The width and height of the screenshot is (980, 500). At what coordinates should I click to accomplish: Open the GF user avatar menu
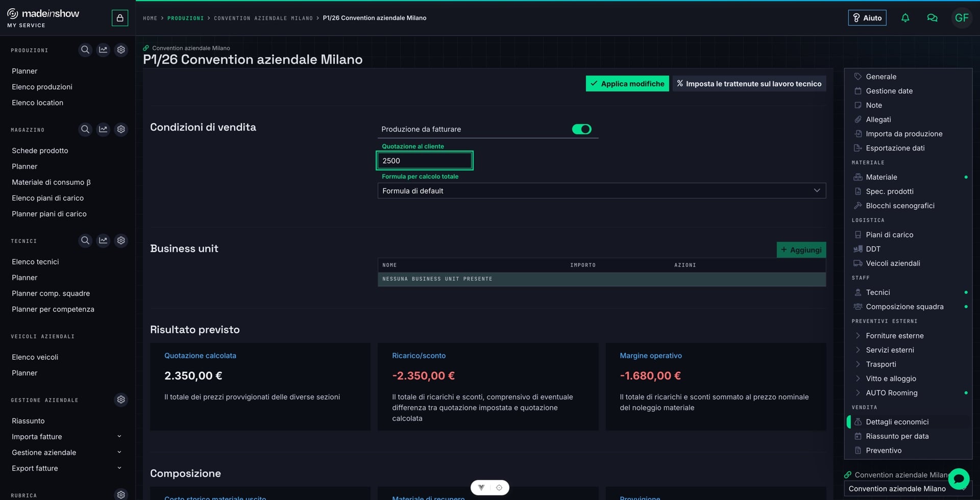[962, 18]
